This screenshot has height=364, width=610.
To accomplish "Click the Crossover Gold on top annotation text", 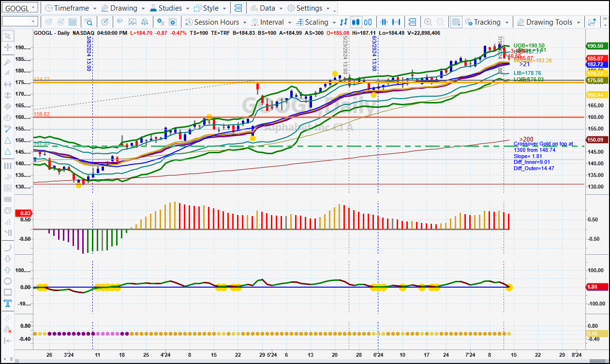I will tap(543, 144).
